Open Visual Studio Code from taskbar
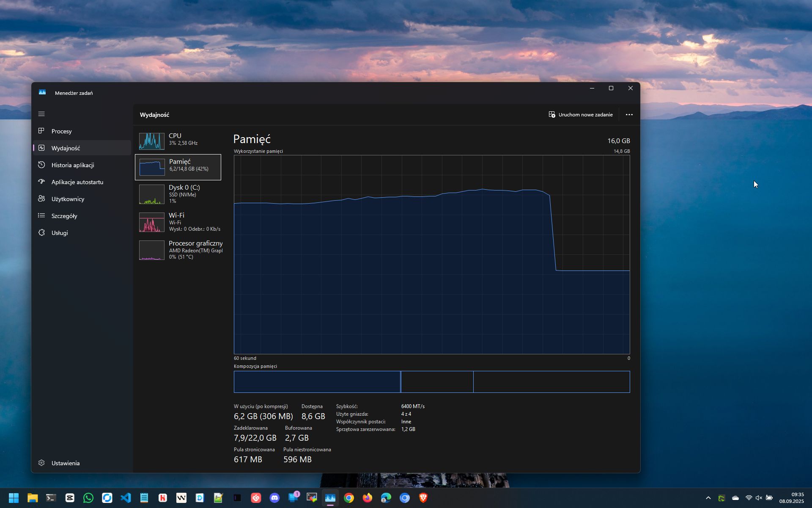The image size is (812, 508). pos(126,498)
